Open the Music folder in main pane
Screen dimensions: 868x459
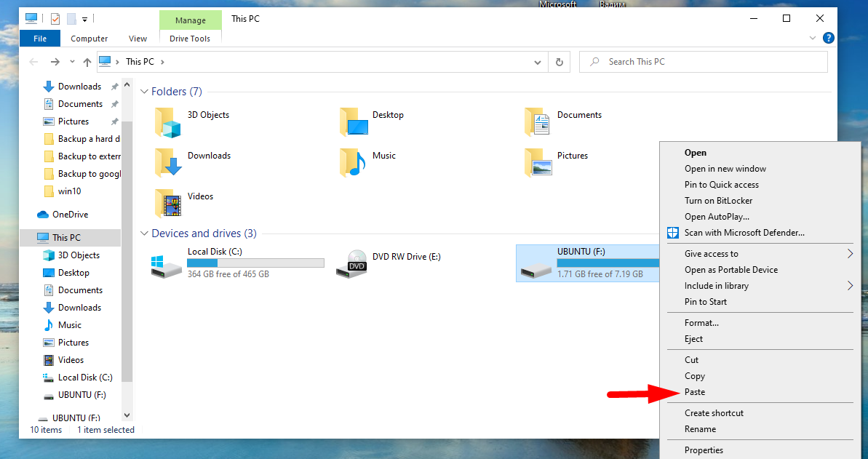tap(354, 163)
